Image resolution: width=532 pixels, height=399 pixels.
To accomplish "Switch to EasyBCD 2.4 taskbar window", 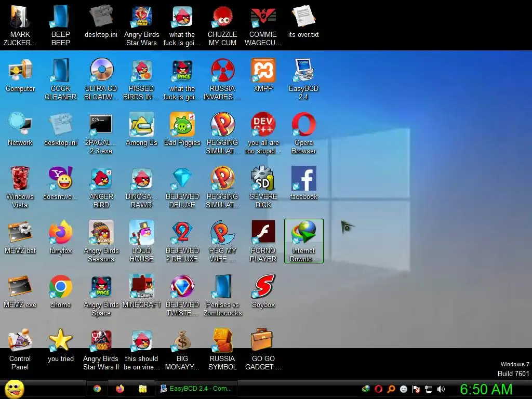I will tap(196, 389).
